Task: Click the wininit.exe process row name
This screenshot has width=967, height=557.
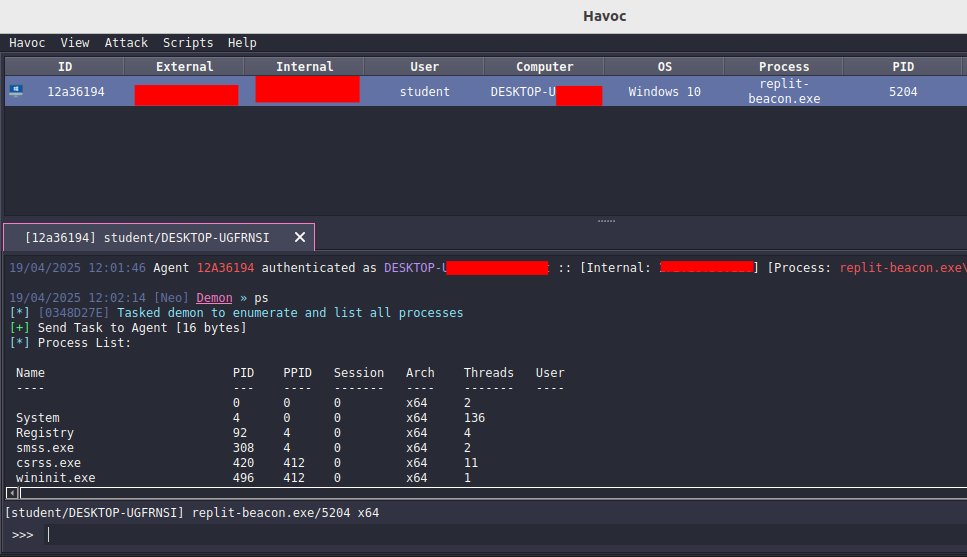Action: click(56, 477)
